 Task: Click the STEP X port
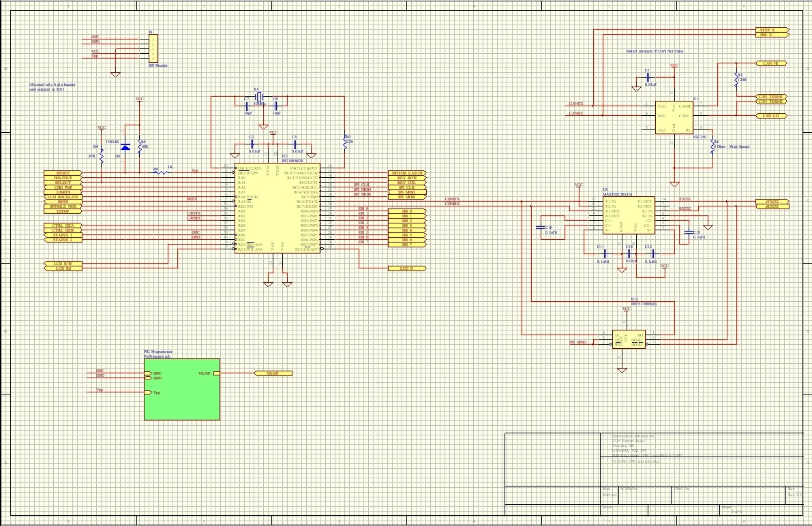772,31
